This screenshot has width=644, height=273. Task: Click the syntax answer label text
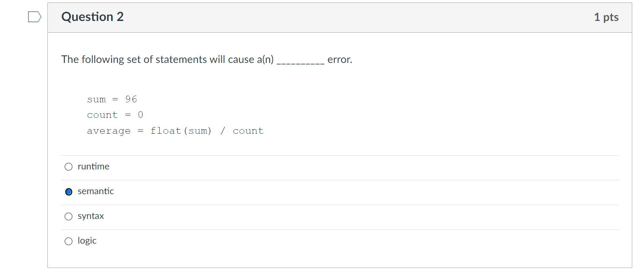pos(91,216)
